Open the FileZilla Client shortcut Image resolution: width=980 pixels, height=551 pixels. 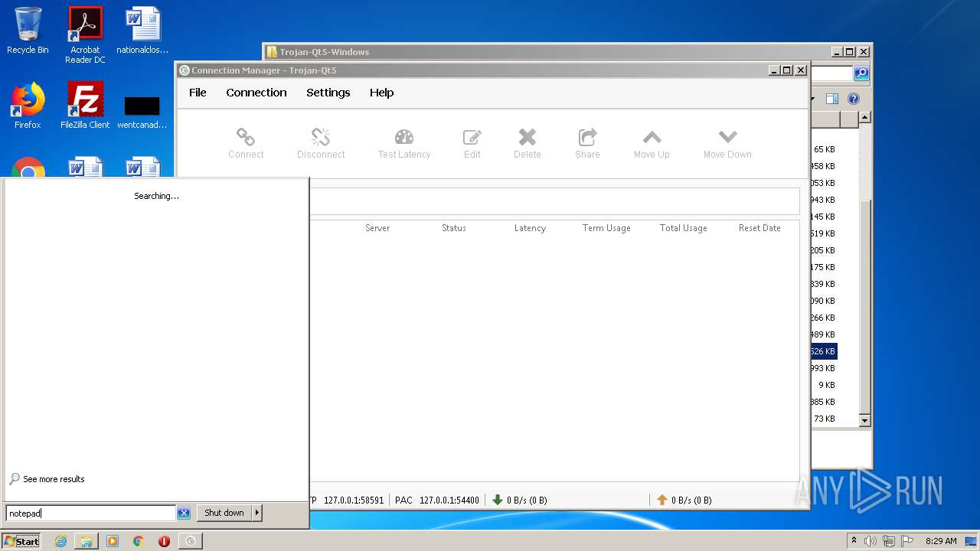pos(85,106)
